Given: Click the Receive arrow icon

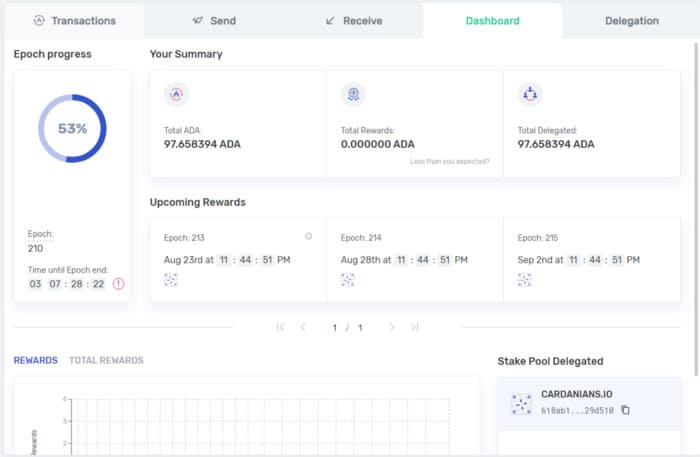Looking at the screenshot, I should pos(330,21).
